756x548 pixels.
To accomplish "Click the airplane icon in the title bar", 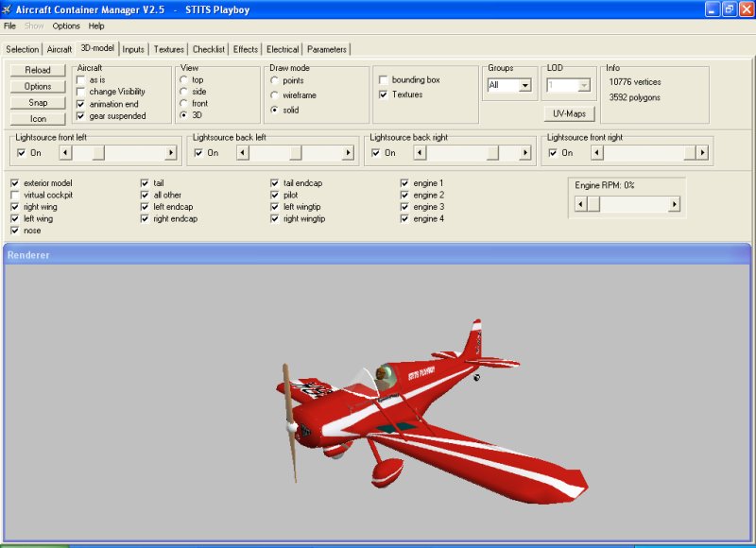I will (x=8, y=9).
